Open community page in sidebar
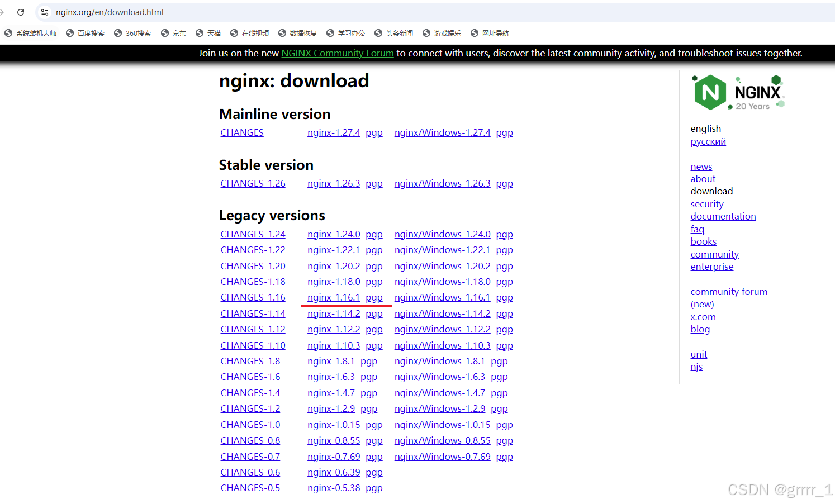The image size is (835, 504). 714,254
